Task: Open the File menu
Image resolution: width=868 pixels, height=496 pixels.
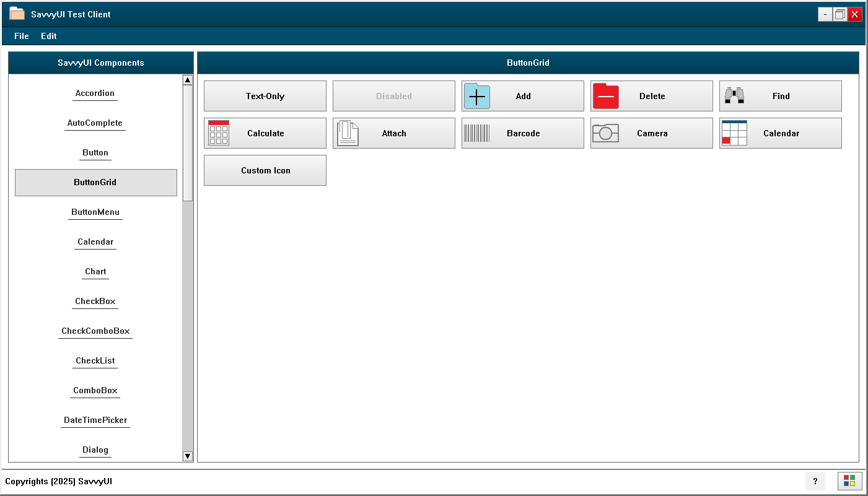Action: pyautogui.click(x=21, y=36)
